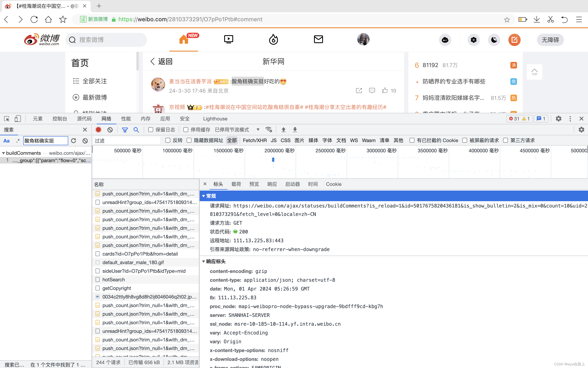Open the throttling mode dropdown
This screenshot has height=368, width=588.
coord(238,130)
